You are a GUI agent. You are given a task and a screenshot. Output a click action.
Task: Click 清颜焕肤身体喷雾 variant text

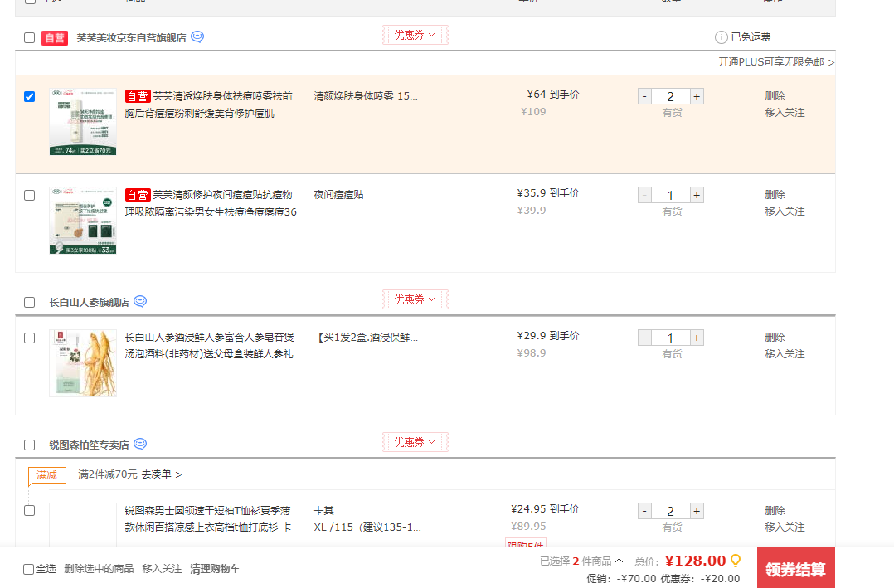click(366, 96)
